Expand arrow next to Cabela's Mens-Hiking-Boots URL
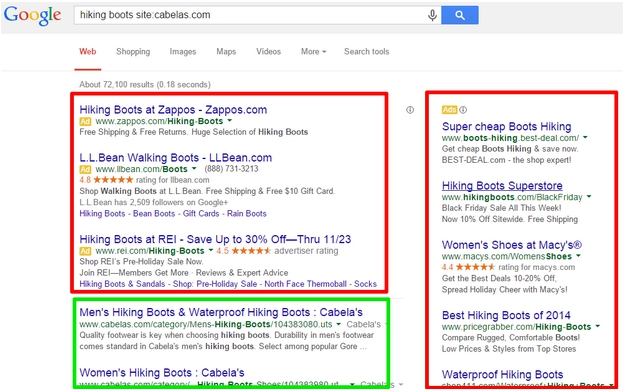 tap(339, 324)
